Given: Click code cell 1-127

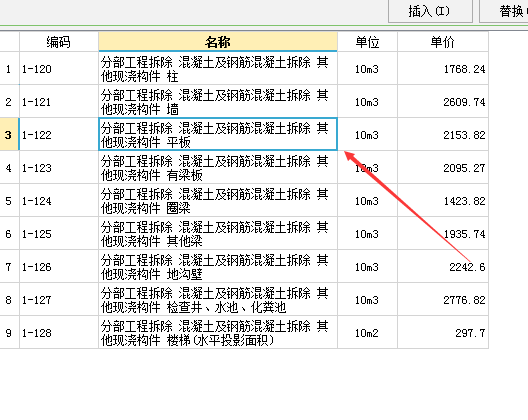Looking at the screenshot, I should pyautogui.click(x=59, y=299).
